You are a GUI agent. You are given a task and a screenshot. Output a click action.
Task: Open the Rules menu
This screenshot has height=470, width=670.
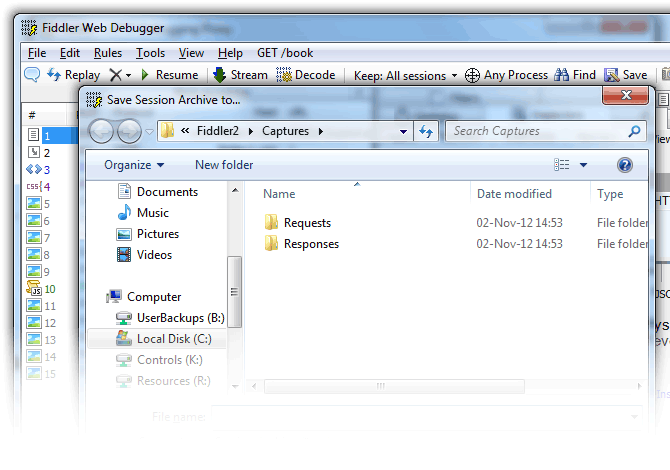108,53
